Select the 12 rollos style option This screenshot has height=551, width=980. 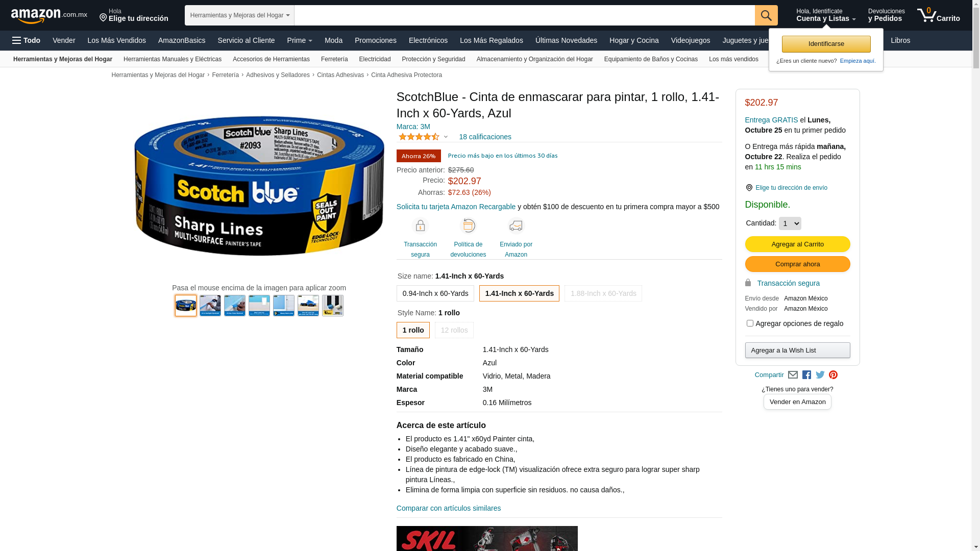tap(454, 330)
